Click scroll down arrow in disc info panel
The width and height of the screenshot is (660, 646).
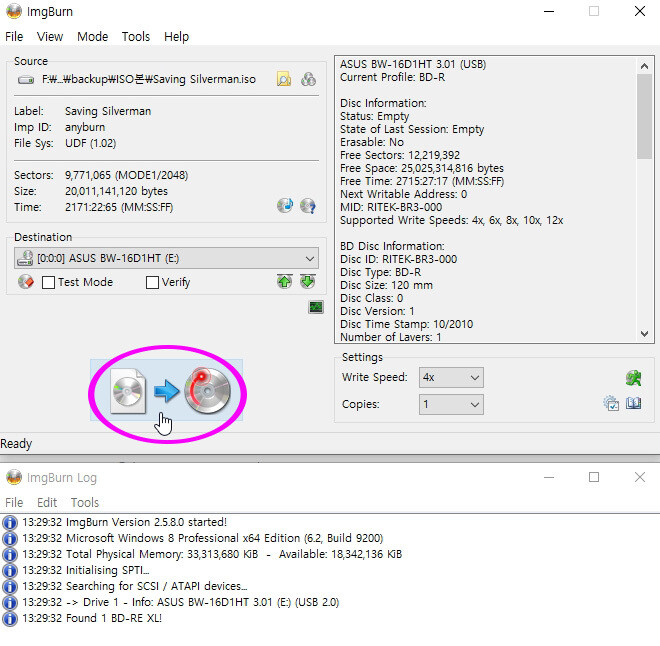644,334
